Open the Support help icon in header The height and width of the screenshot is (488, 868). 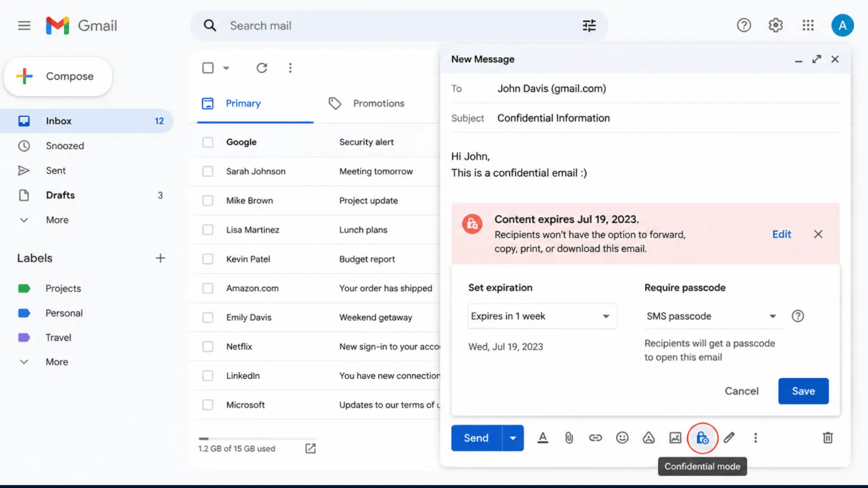[x=744, y=25]
